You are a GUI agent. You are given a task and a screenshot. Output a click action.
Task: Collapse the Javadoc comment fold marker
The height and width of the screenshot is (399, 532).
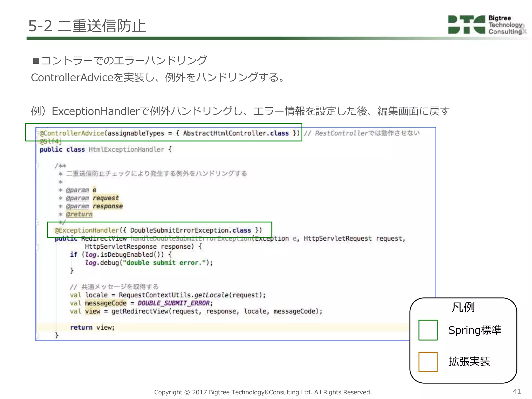click(x=38, y=166)
